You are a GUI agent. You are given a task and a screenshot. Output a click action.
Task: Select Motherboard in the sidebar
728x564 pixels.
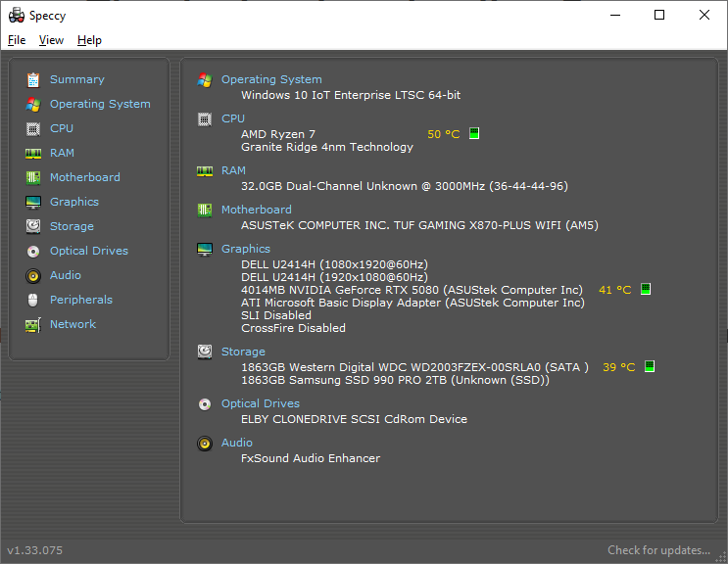point(85,177)
